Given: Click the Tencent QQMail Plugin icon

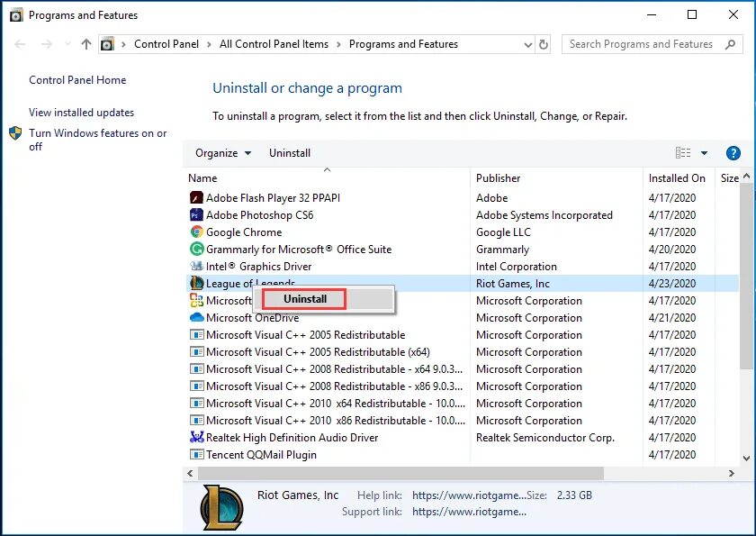Looking at the screenshot, I should click(196, 454).
